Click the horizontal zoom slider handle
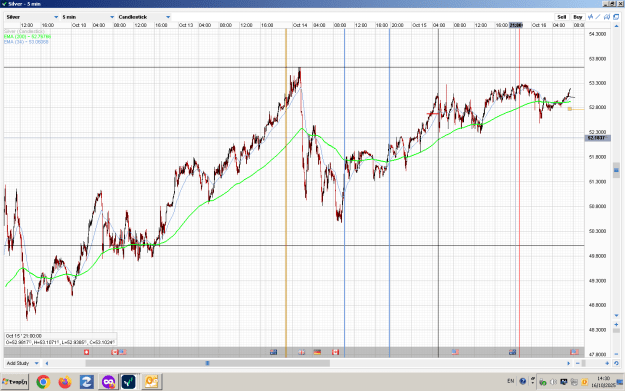 click(x=584, y=363)
